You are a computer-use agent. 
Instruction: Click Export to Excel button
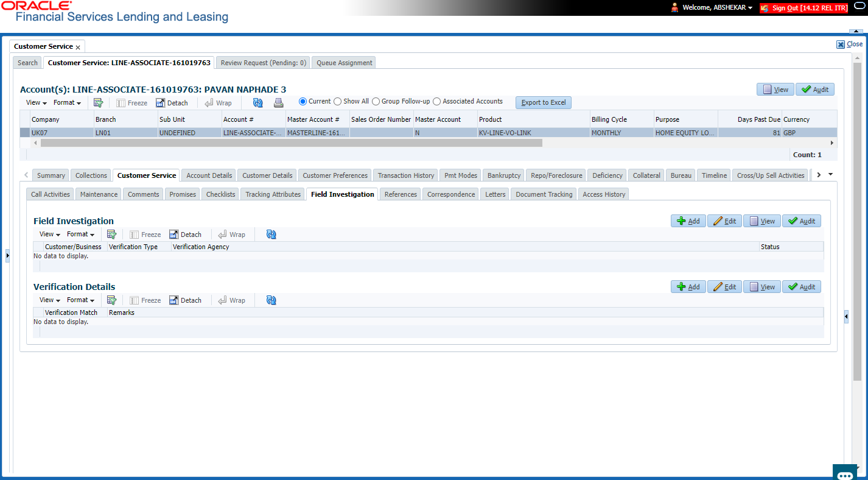pos(544,102)
